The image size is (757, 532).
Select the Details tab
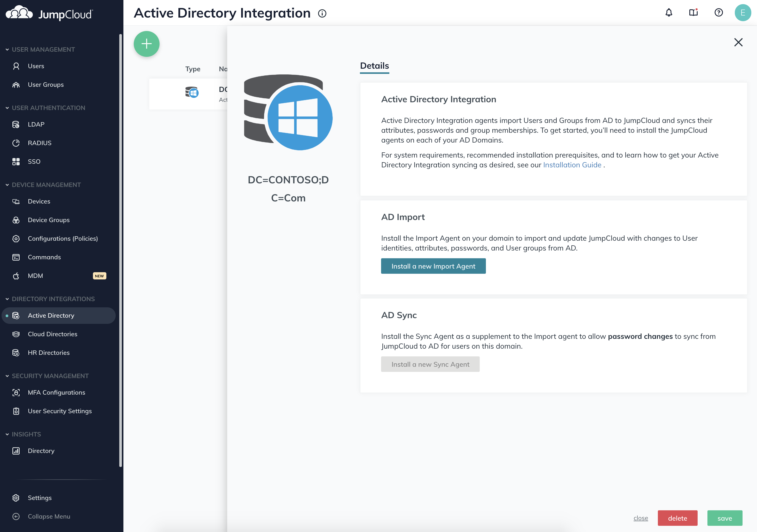(374, 66)
